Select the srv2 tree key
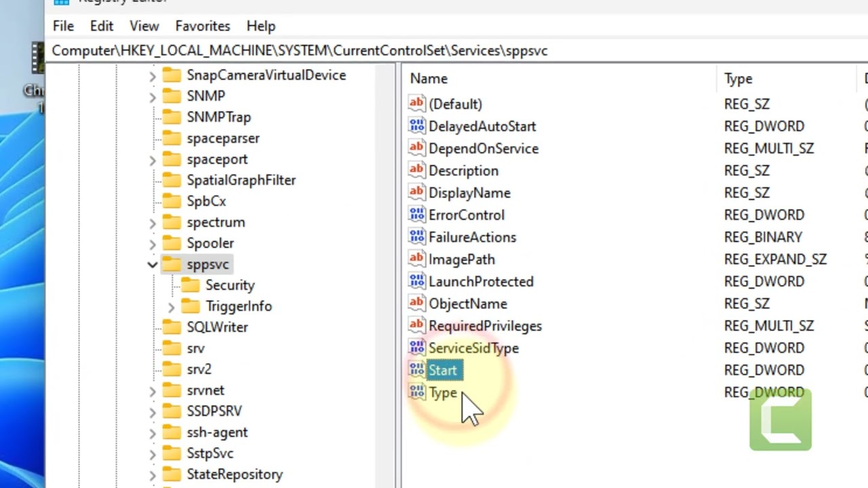 [199, 369]
